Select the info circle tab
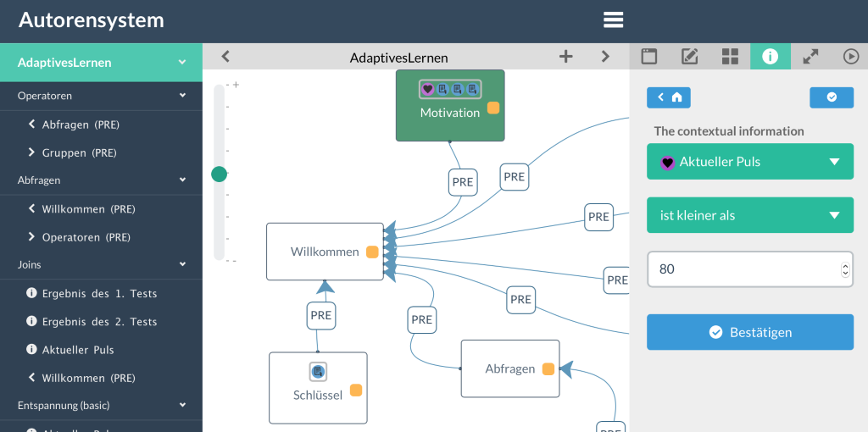The height and width of the screenshot is (432, 868). point(770,57)
